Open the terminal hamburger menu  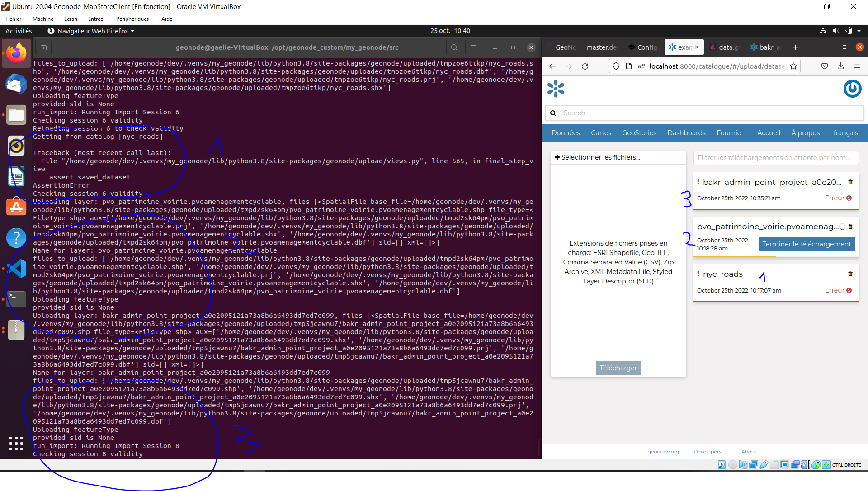[473, 47]
